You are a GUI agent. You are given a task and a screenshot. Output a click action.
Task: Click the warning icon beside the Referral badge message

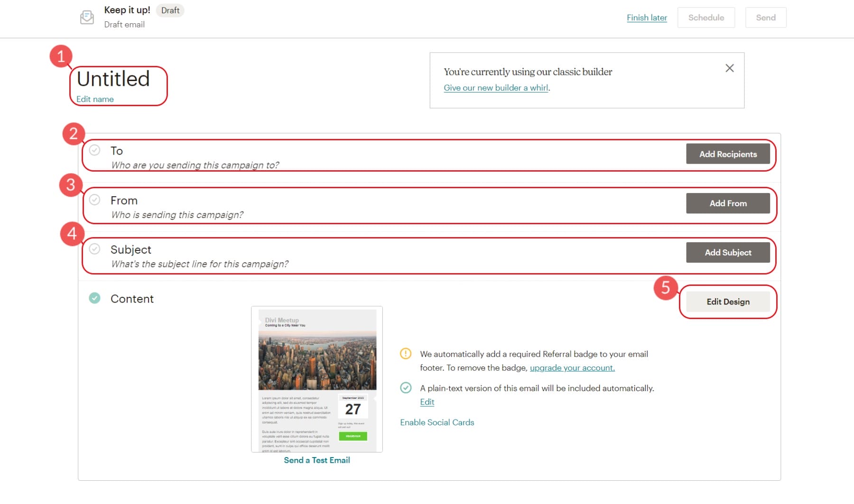[406, 354]
